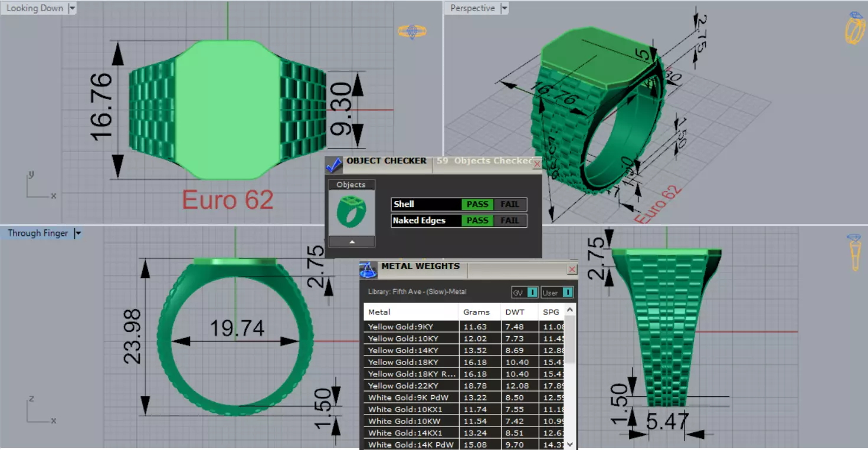Image resolution: width=868 pixels, height=450 pixels.
Task: Select the Yellow Gold:10KY row
Action: click(464, 339)
